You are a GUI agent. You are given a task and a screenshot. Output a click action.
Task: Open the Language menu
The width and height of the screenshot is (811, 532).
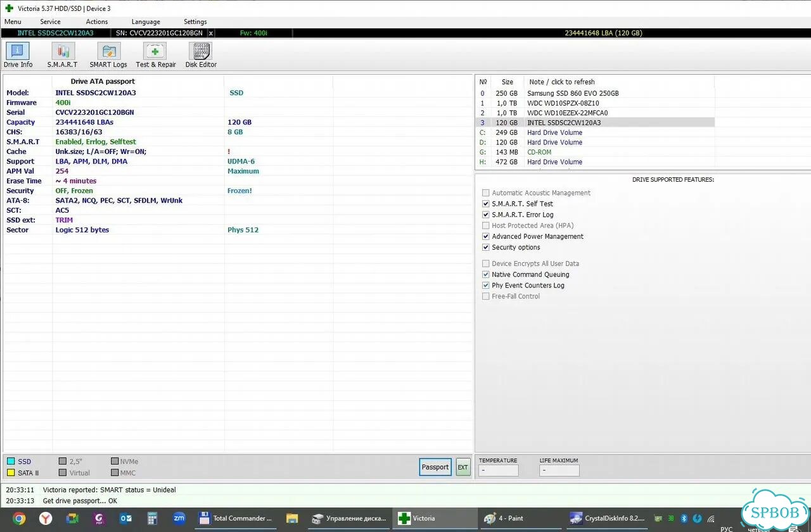pyautogui.click(x=146, y=22)
